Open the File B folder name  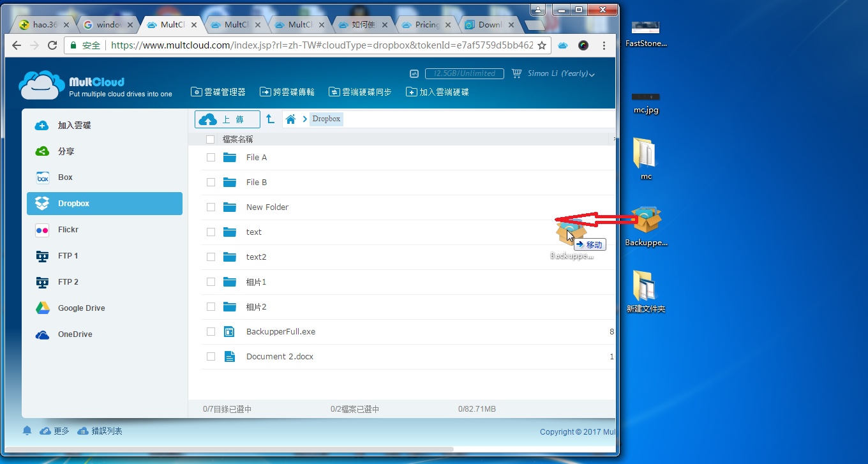pyautogui.click(x=257, y=183)
